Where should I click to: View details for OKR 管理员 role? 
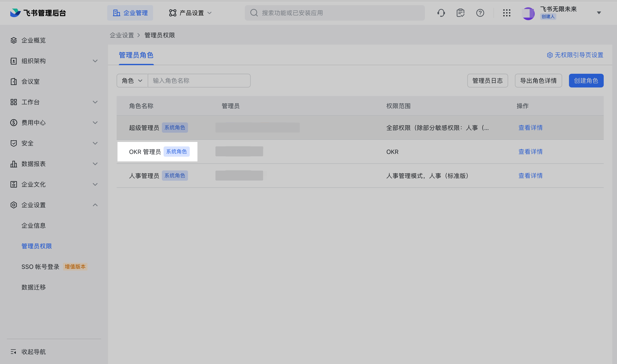[x=530, y=152]
